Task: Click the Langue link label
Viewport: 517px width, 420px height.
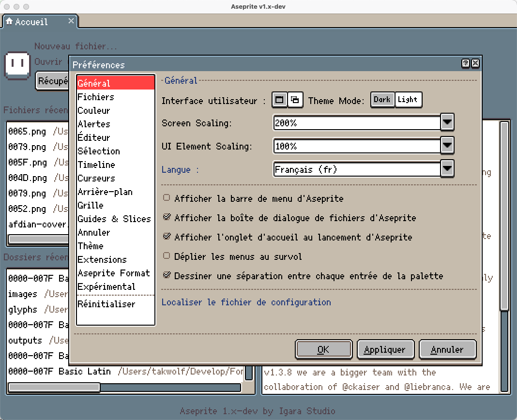Action: (180, 169)
